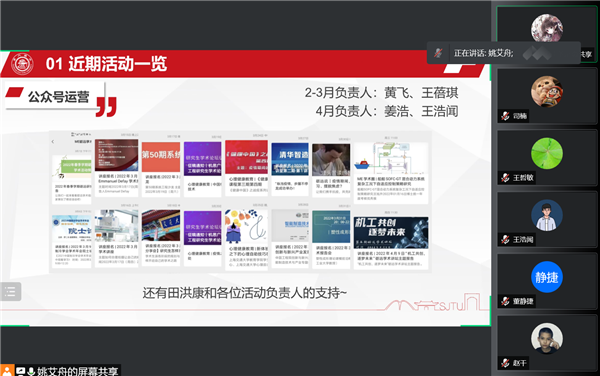Image resolution: width=600 pixels, height=376 pixels.
Task: Open the slide outline list button
Action: pyautogui.click(x=10, y=291)
